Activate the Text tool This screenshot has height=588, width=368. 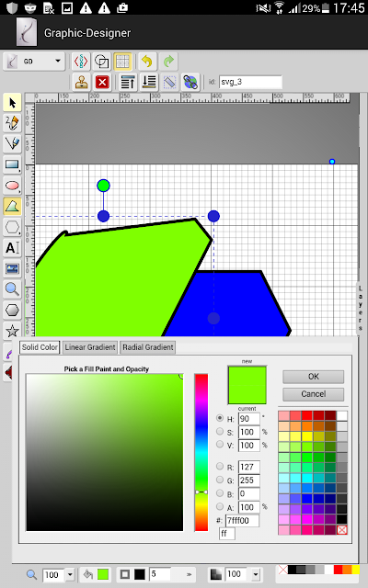coord(12,247)
